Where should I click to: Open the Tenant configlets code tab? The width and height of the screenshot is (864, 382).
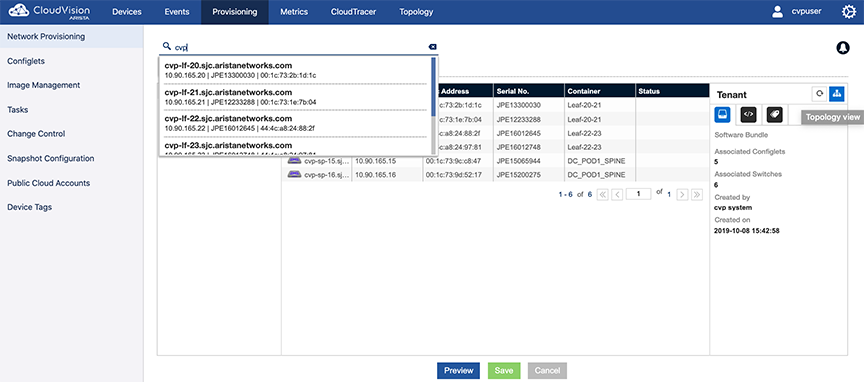point(748,114)
